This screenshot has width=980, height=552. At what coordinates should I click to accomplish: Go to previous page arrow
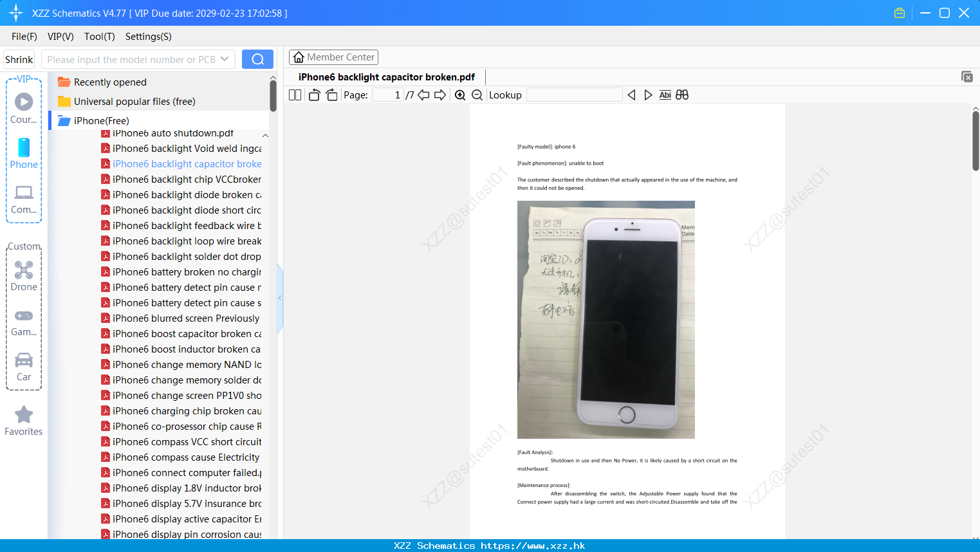coord(423,95)
